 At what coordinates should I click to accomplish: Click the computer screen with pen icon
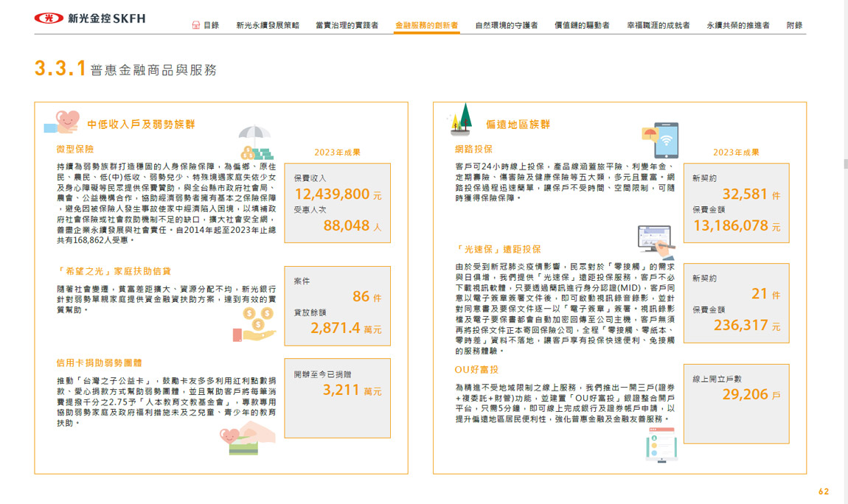(x=656, y=239)
